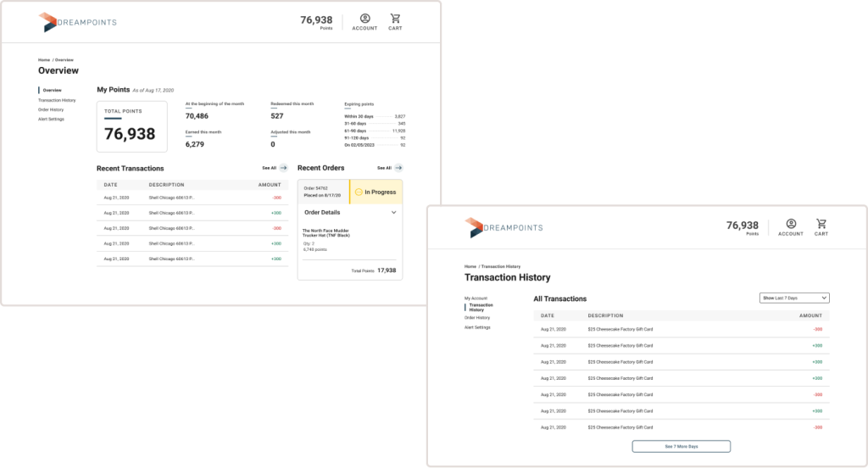Image resolution: width=868 pixels, height=468 pixels.
Task: Go to My Account in Transaction History sidebar
Action: point(476,298)
